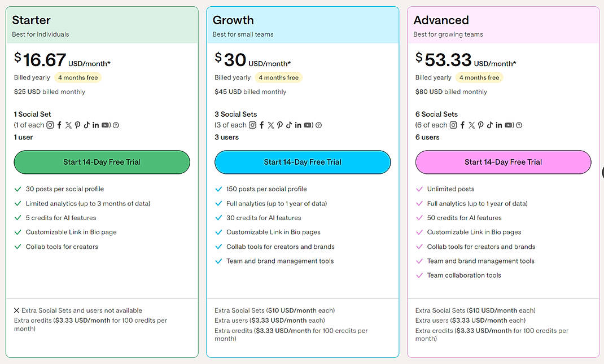This screenshot has width=604, height=364.
Task: Click the Instagram icon in the Advanced plan
Action: point(453,125)
